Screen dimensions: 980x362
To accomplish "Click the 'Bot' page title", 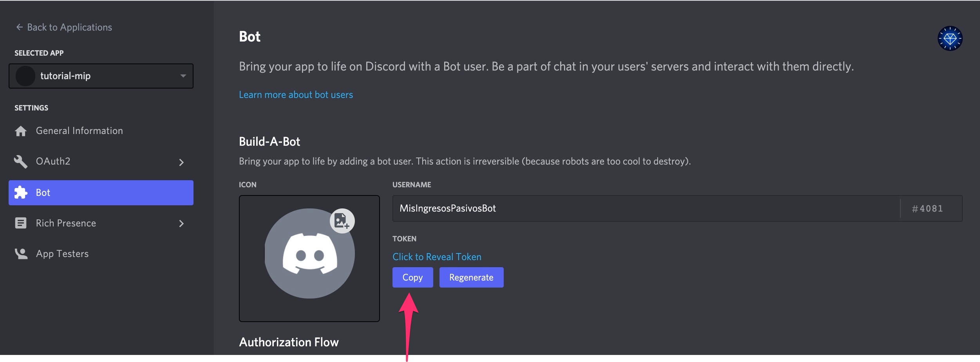I will (x=250, y=36).
